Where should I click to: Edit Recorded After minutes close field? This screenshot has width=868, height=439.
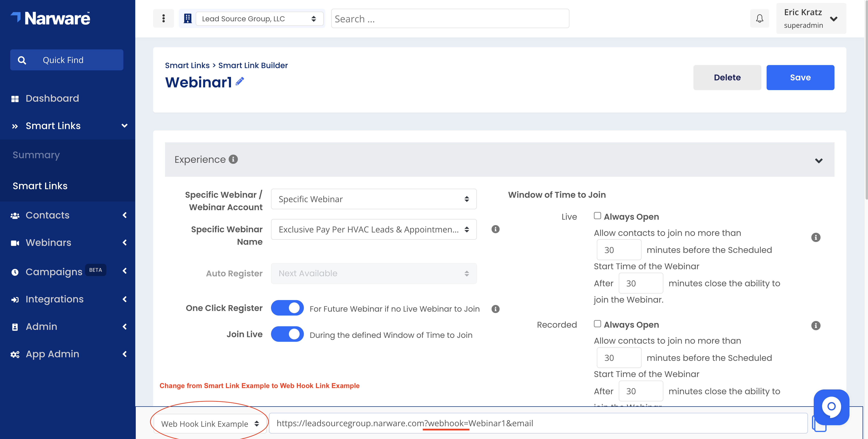tap(641, 391)
